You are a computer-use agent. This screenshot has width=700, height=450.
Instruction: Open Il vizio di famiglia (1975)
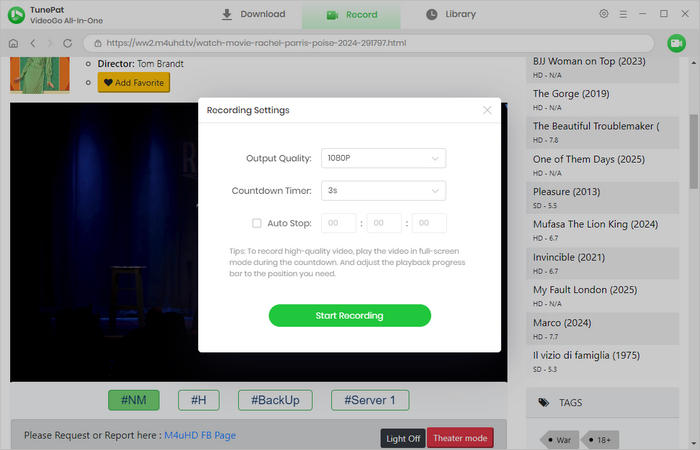(x=586, y=355)
